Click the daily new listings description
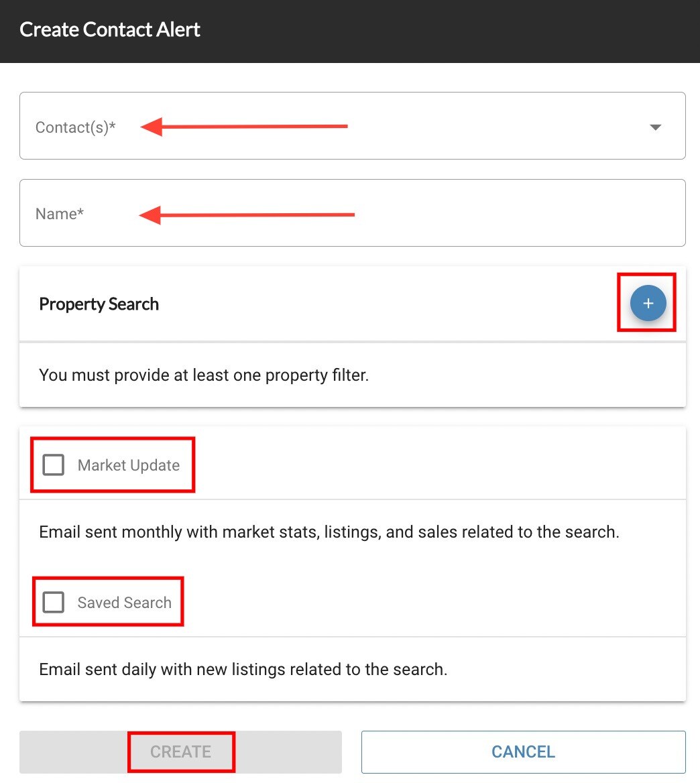Image resolution: width=700 pixels, height=783 pixels. point(243,670)
